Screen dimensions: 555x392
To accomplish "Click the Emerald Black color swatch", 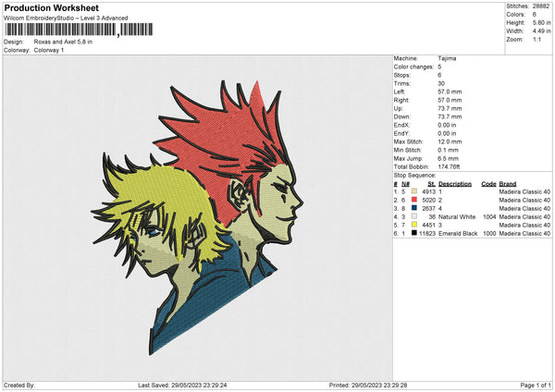I will [x=414, y=233].
